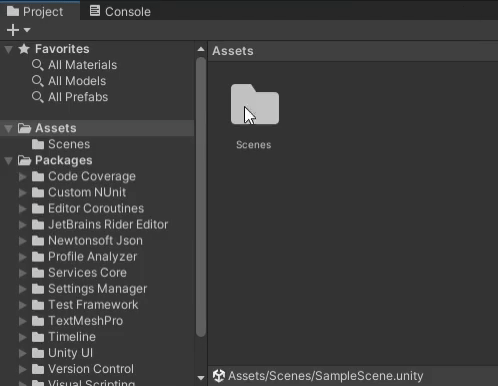The width and height of the screenshot is (498, 386).
Task: Click the Code Coverage folder icon
Action: coord(38,176)
